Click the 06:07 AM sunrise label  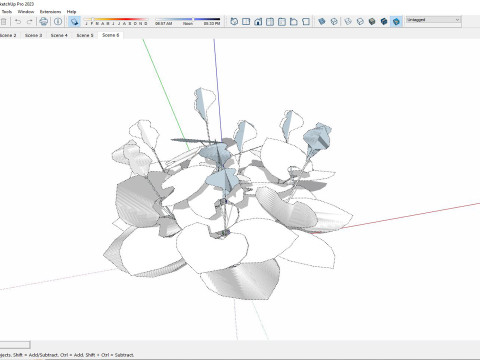click(x=163, y=24)
